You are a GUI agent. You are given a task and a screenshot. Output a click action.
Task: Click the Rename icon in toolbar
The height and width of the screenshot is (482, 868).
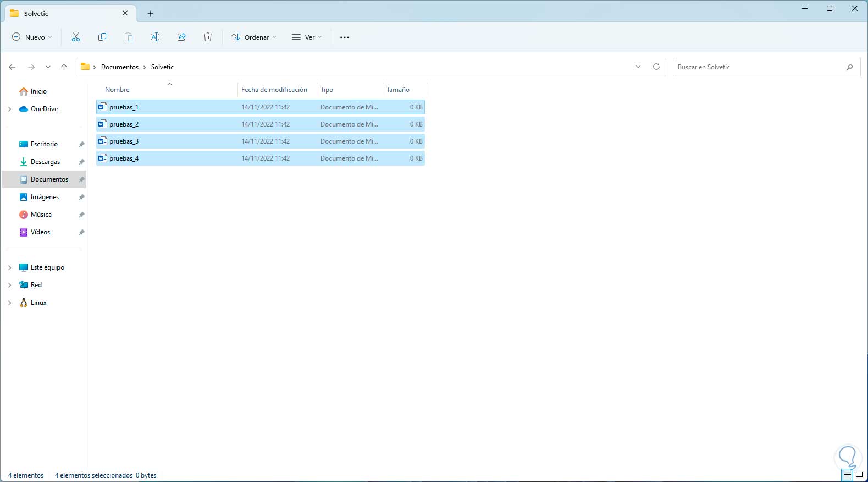click(x=155, y=37)
